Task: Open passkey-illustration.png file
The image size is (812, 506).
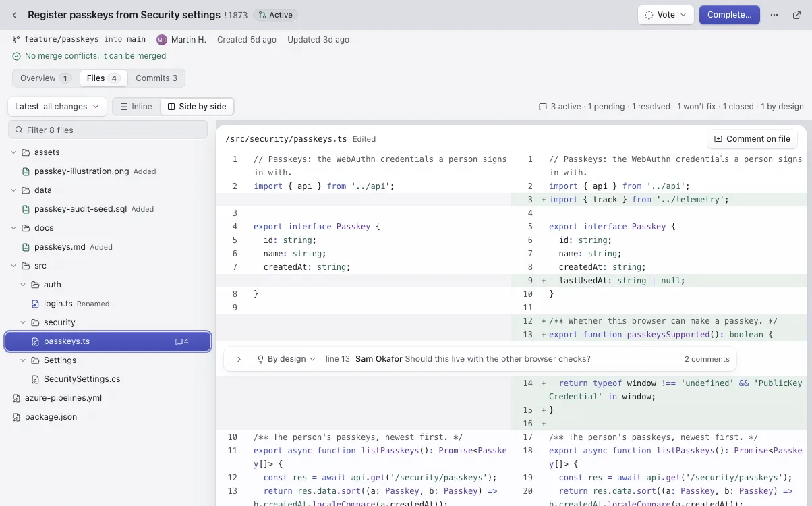Action: pyautogui.click(x=82, y=171)
